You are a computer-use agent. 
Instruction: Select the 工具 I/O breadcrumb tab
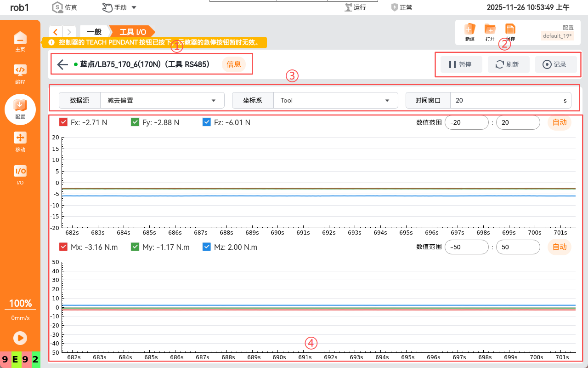(133, 32)
